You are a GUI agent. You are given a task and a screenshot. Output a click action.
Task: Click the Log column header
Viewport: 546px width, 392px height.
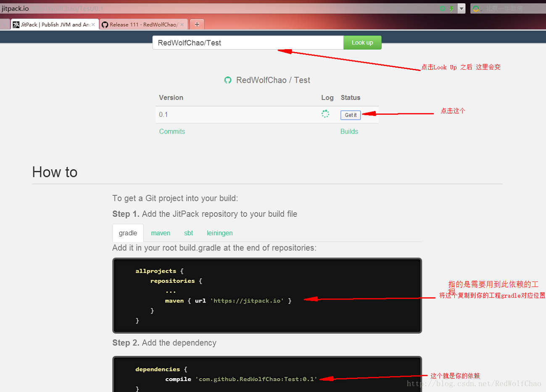click(x=327, y=97)
